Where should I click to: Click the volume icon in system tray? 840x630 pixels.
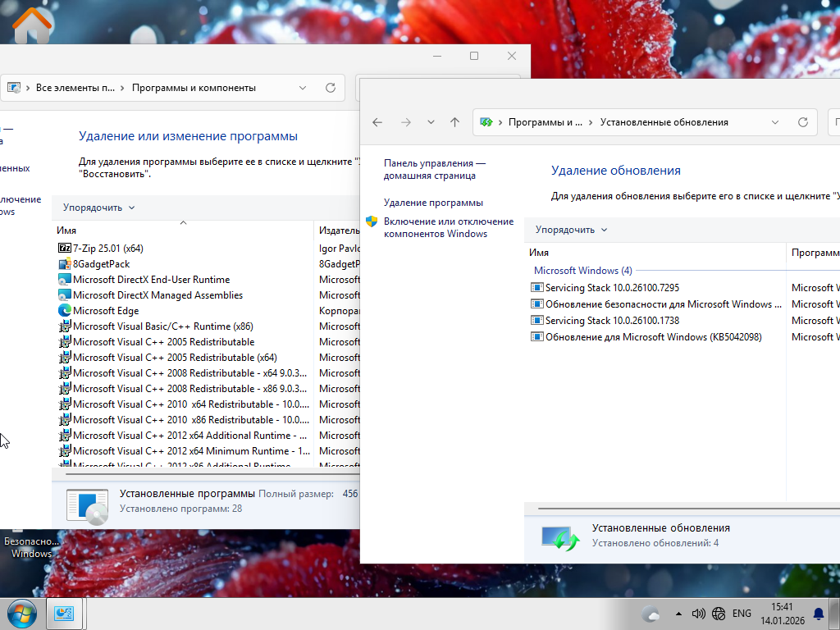[x=699, y=614]
